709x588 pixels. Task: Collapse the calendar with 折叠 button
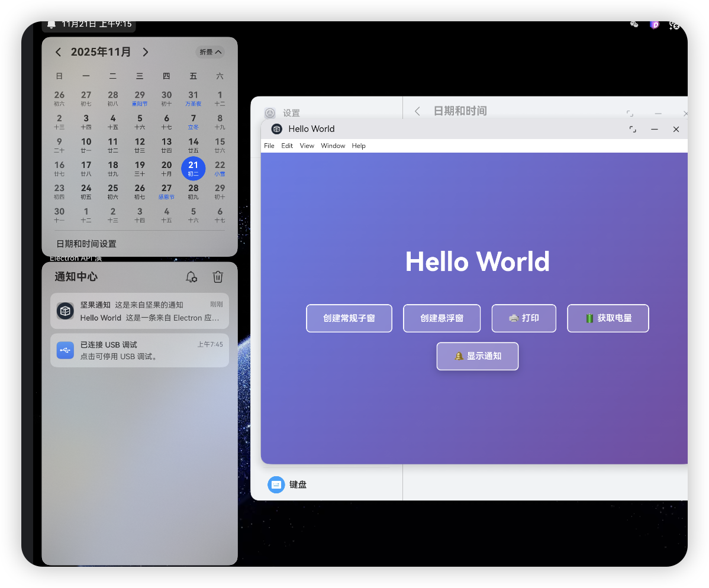tap(210, 52)
